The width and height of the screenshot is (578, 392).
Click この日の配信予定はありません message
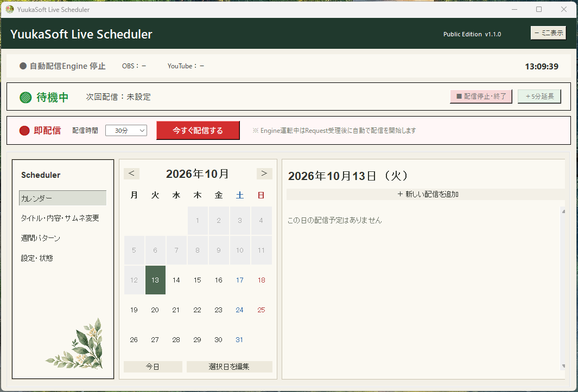335,220
